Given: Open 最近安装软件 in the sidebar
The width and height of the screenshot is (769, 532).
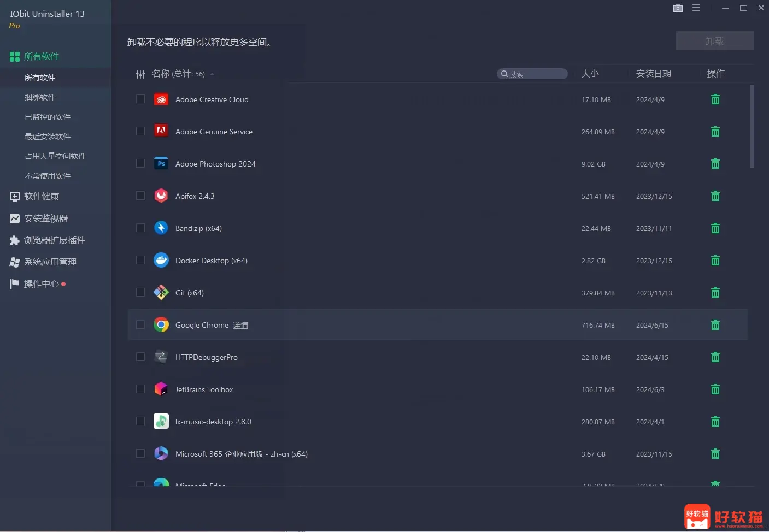Looking at the screenshot, I should (48, 137).
